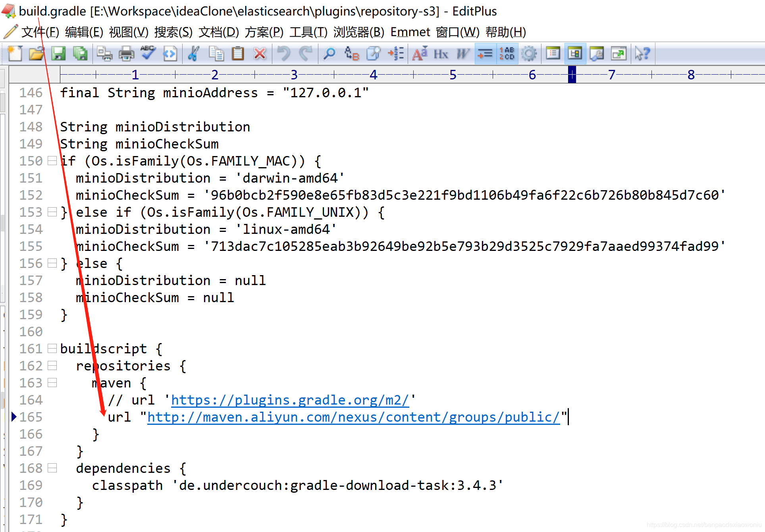Open the plugins.gradle.org/m2 link
765x532 pixels.
click(290, 400)
